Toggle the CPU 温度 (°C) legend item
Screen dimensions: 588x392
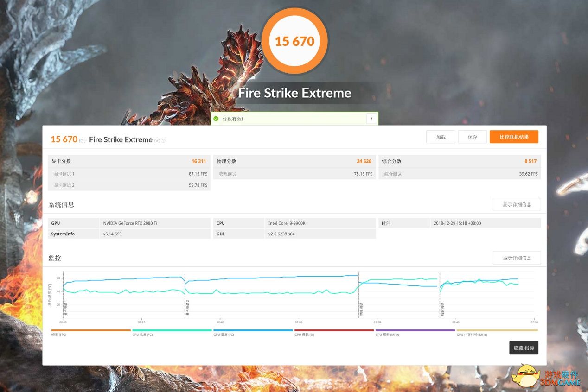pyautogui.click(x=172, y=332)
